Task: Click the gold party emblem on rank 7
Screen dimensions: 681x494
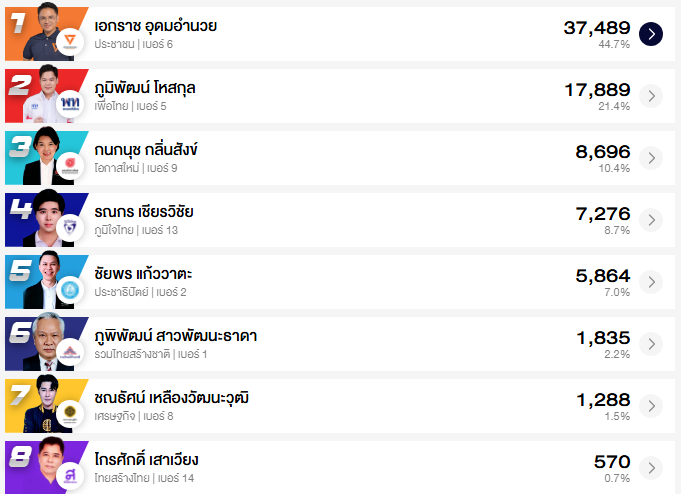Action: pyautogui.click(x=70, y=414)
